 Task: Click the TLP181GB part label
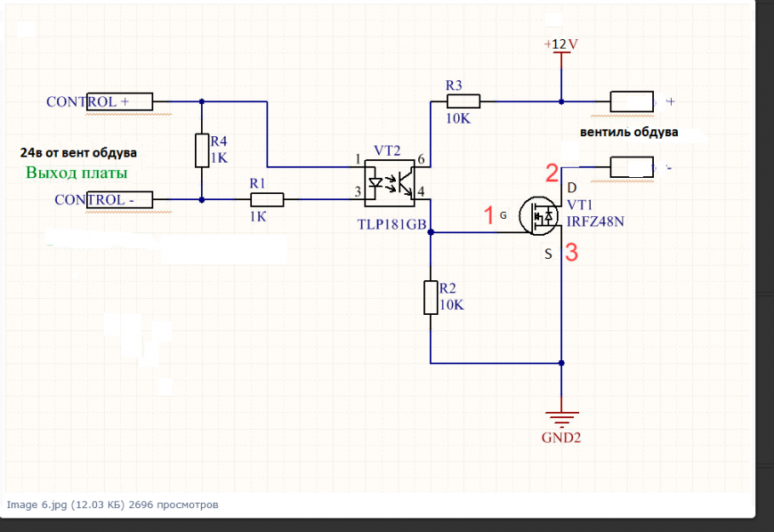point(392,224)
